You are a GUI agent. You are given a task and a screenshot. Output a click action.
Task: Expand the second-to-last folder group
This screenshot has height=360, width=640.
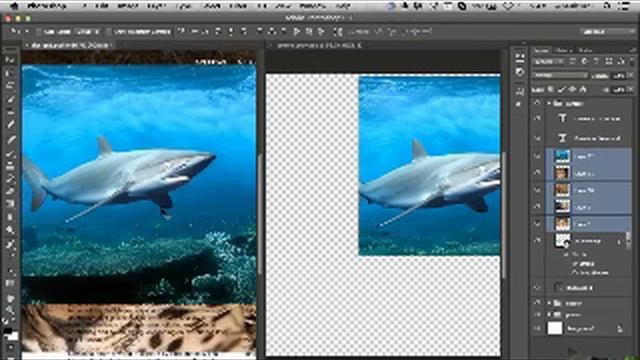(549, 303)
